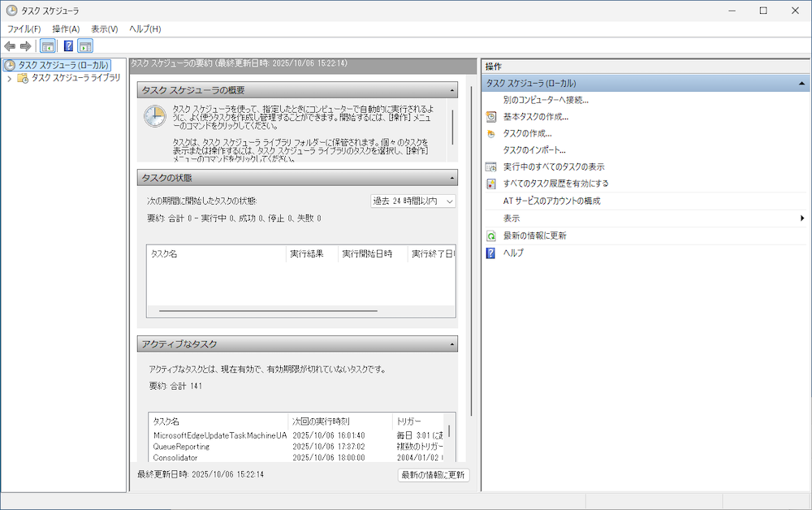The image size is (812, 510).
Task: Click the 最新の情報に更新 button at bottom
Action: [434, 475]
